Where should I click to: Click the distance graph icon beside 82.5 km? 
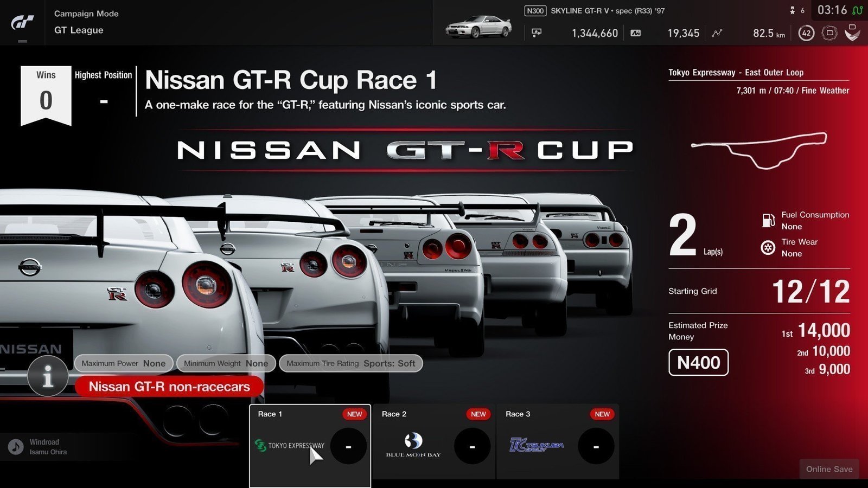(x=717, y=33)
